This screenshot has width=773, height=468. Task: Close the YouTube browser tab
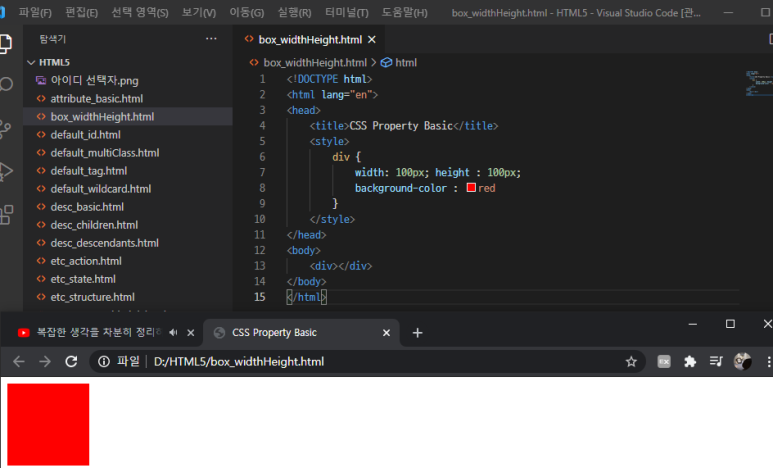click(x=191, y=333)
